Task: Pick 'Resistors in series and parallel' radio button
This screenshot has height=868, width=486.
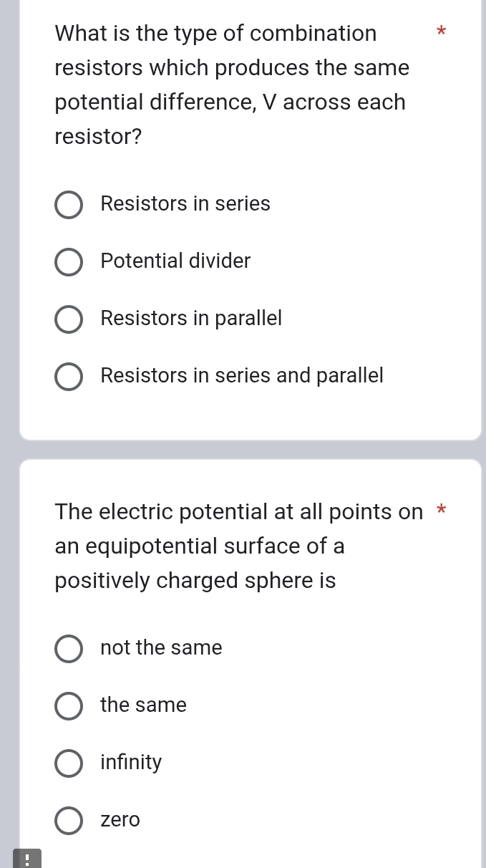Action: (69, 377)
